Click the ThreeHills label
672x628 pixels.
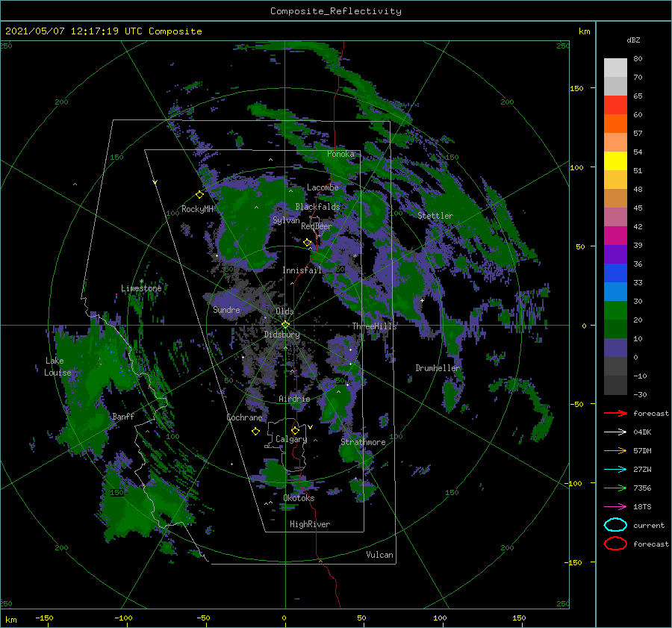tap(375, 326)
